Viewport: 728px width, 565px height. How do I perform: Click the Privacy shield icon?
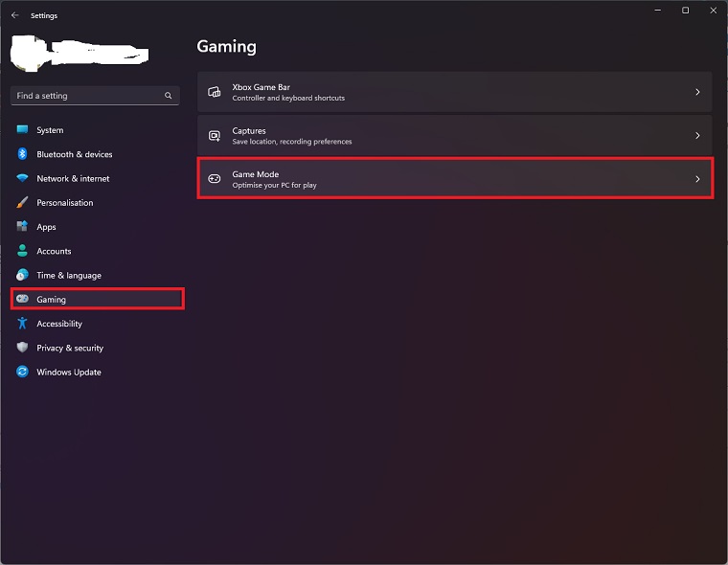[x=22, y=348]
